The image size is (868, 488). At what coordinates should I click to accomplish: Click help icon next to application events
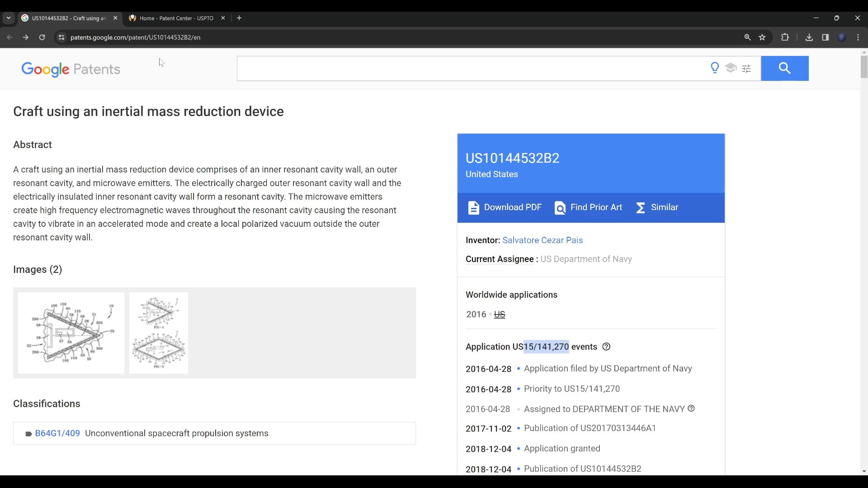(x=607, y=347)
